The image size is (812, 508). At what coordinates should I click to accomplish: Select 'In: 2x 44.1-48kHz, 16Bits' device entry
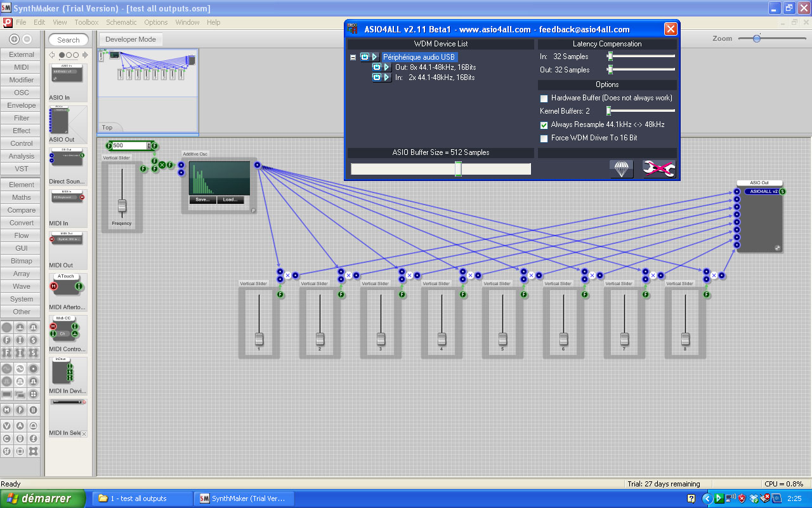click(435, 77)
